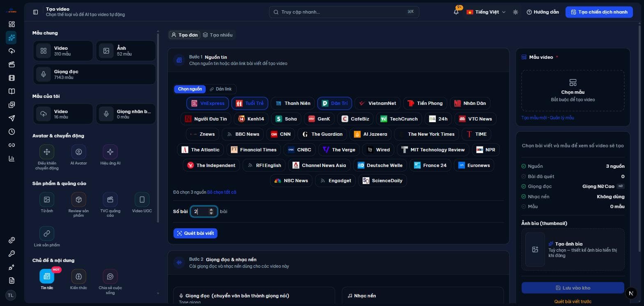
Task: Open the Chọn mẫu video template box
Action: [573, 90]
